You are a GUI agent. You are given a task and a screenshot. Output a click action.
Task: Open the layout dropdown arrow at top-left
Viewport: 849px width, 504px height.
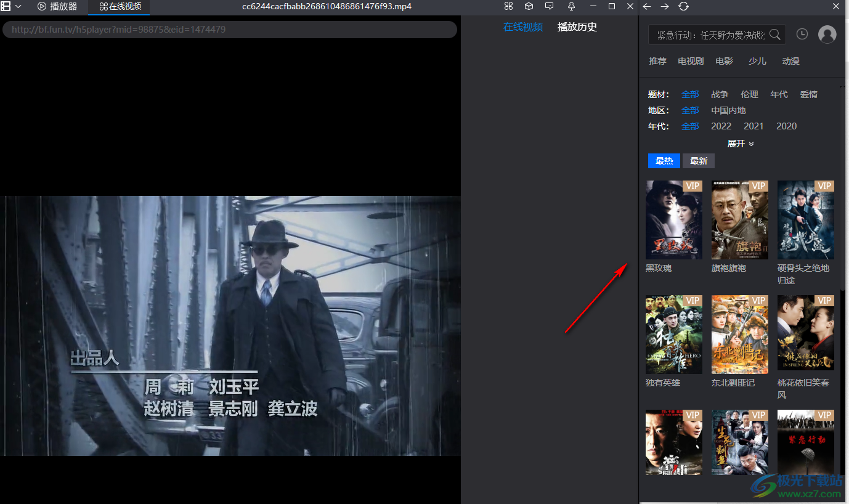pyautogui.click(x=18, y=6)
